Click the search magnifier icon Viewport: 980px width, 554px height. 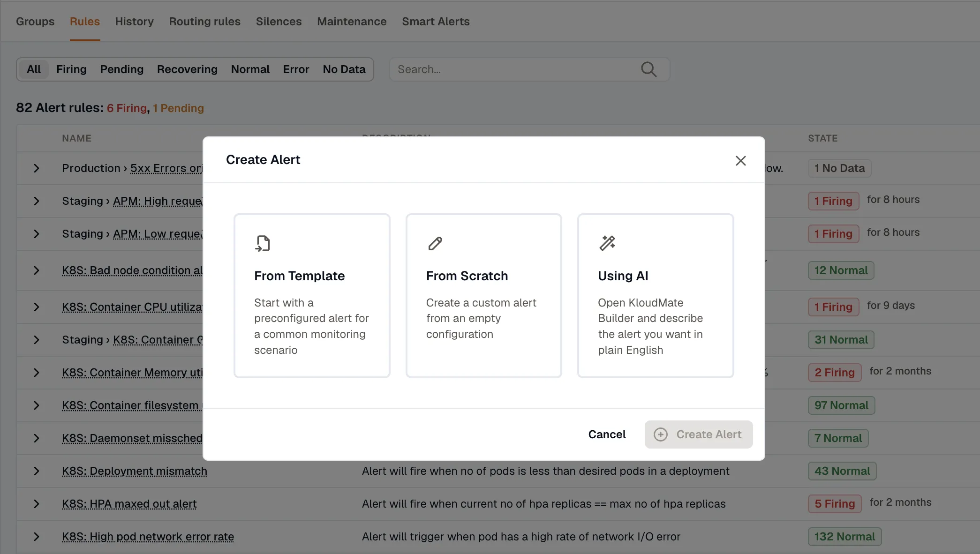(648, 69)
